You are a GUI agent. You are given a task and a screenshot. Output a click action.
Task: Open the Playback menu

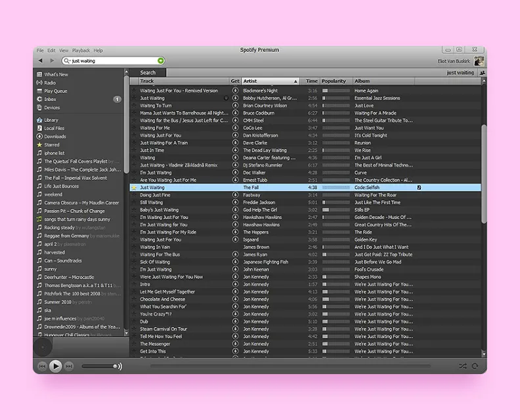click(81, 51)
